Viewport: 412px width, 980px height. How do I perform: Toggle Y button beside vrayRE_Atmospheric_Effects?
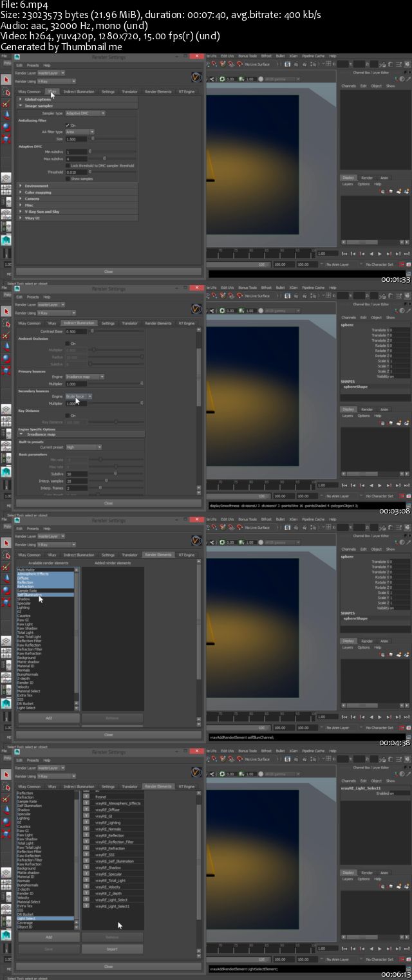[86, 803]
